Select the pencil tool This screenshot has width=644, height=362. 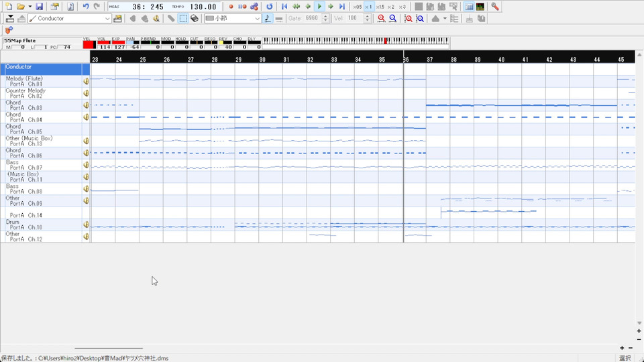click(x=171, y=19)
